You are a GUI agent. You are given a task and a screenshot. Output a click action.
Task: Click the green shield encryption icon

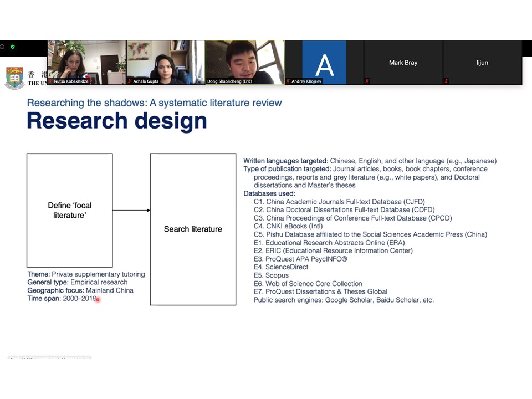click(x=13, y=47)
